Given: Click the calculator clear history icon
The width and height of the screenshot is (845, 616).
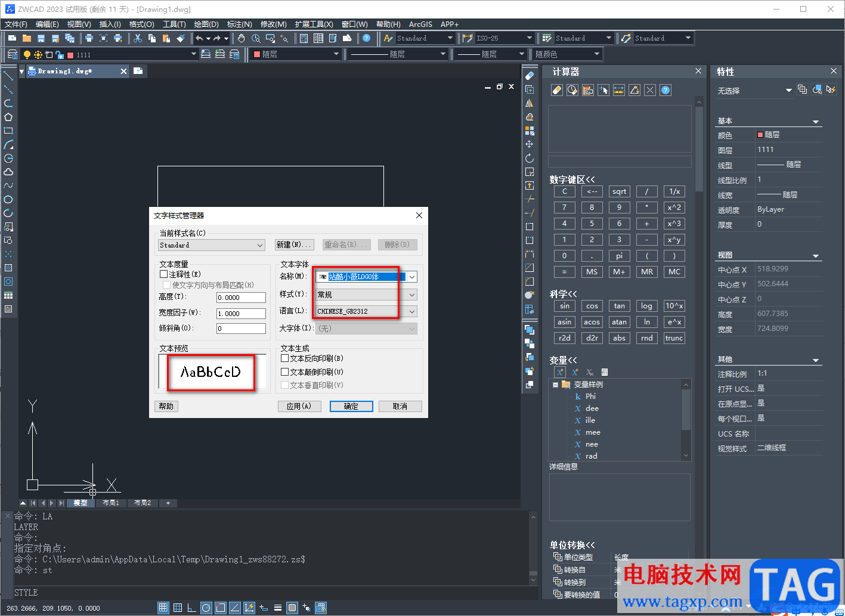Looking at the screenshot, I should pos(572,90).
